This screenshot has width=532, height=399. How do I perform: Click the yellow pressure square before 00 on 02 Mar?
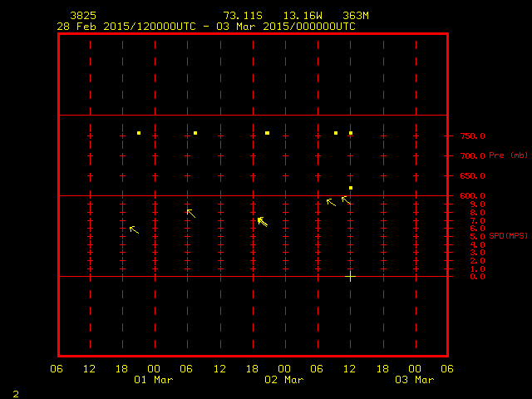tap(268, 133)
